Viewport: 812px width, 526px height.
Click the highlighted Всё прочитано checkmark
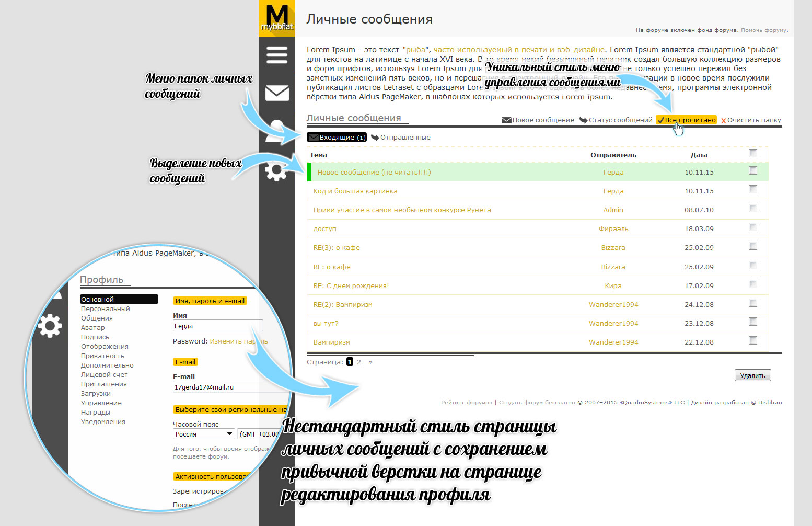click(661, 120)
